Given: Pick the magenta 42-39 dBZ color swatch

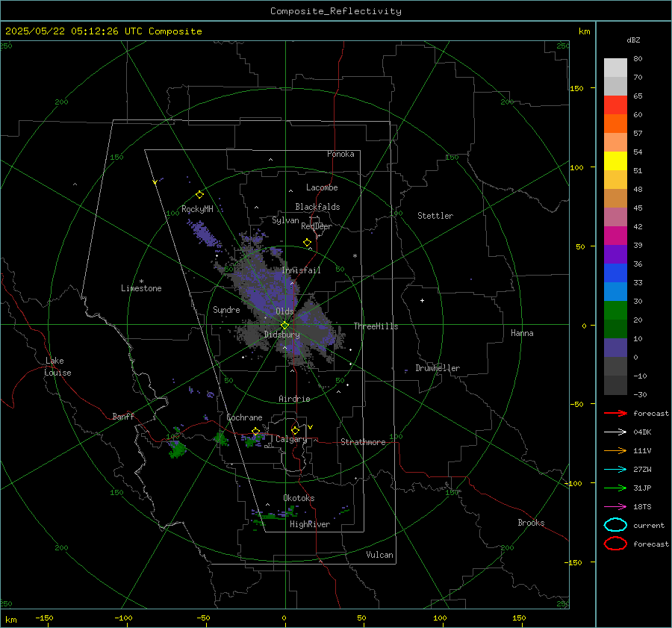Looking at the screenshot, I should [615, 236].
